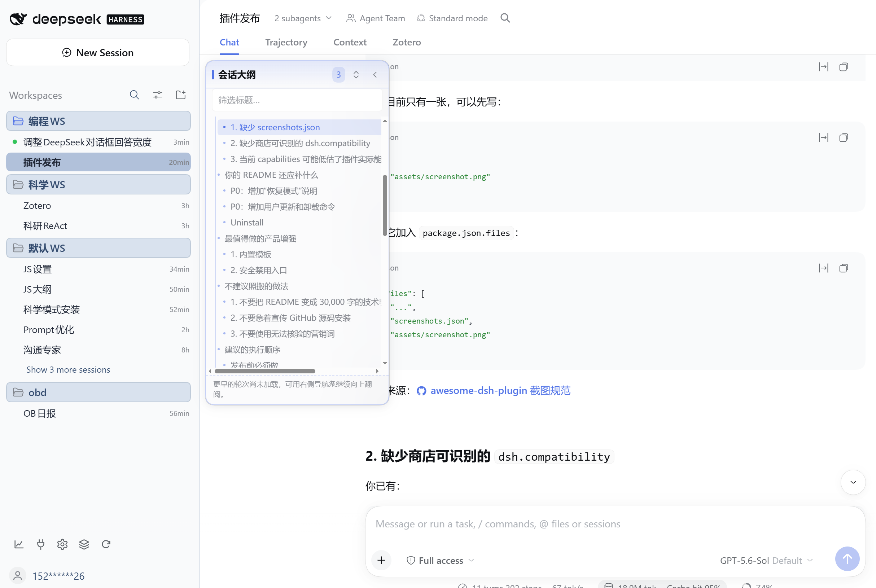This screenshot has width=876, height=588.
Task: Collapse the 科学 WS workspace folder
Action: pos(98,184)
